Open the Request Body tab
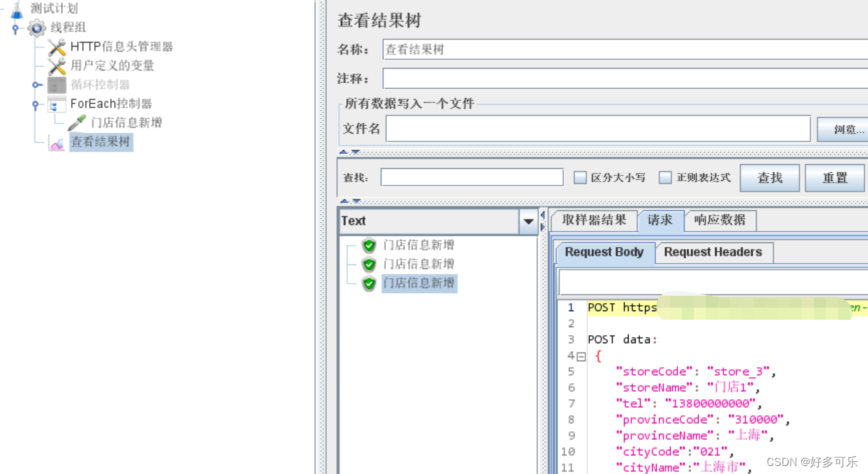This screenshot has width=868, height=474. 604,252
